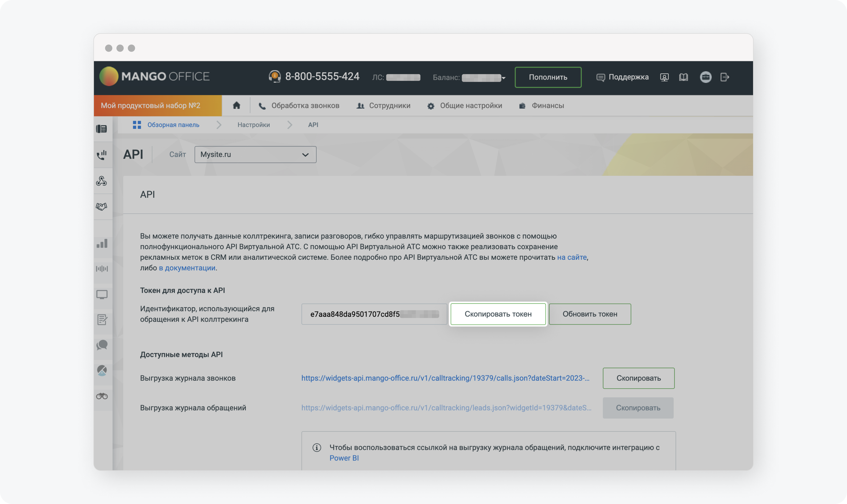Expand the Mysite.ru site dropdown
The height and width of the screenshot is (504, 847).
pos(255,155)
